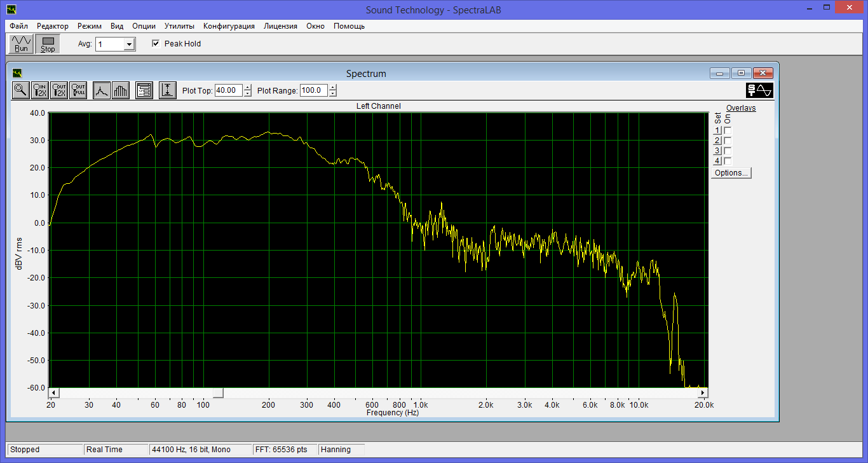Open the Помощь menu
868x463 pixels.
pyautogui.click(x=349, y=26)
